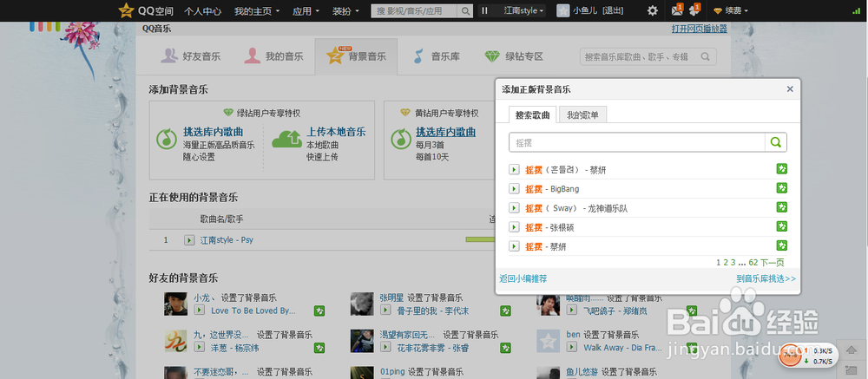Click the song search field containing 摇摆
This screenshot has width=868, height=379.
[637, 142]
